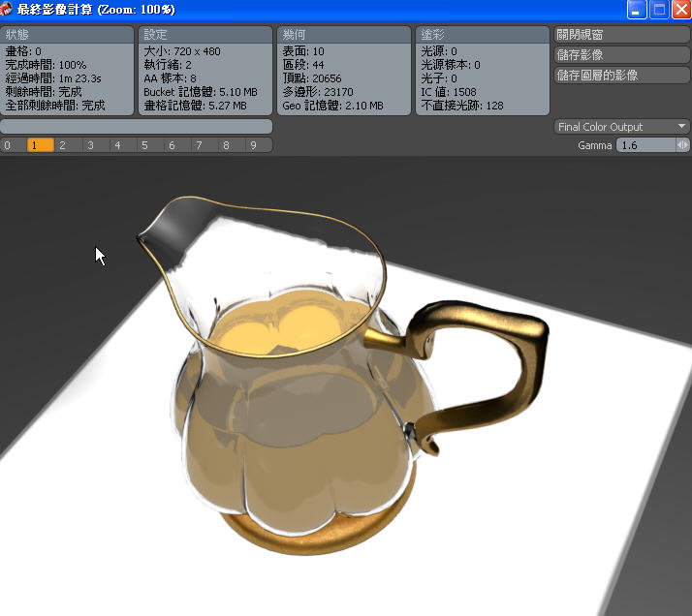This screenshot has height=616, width=692.
Task: Minimize the render window
Action: pyautogui.click(x=637, y=10)
